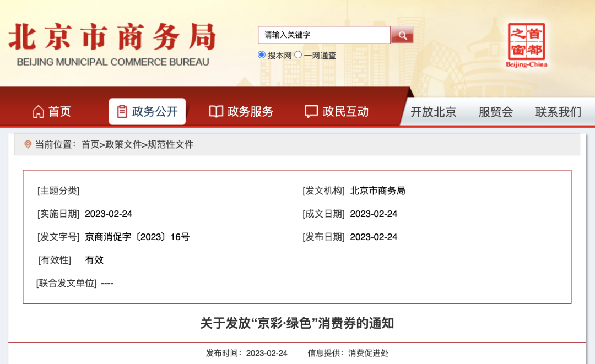595x364 pixels.
Task: Select the 一网通查 radio button
Action: (x=298, y=55)
